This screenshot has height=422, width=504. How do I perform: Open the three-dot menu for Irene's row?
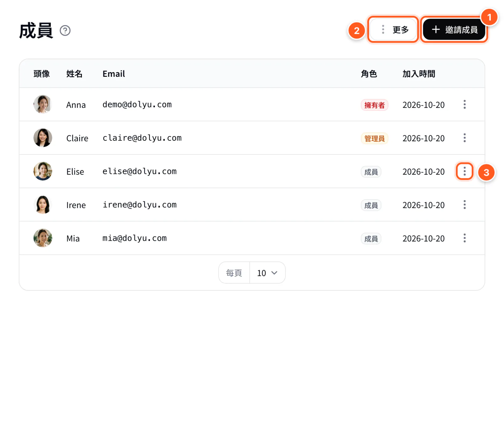tap(465, 205)
